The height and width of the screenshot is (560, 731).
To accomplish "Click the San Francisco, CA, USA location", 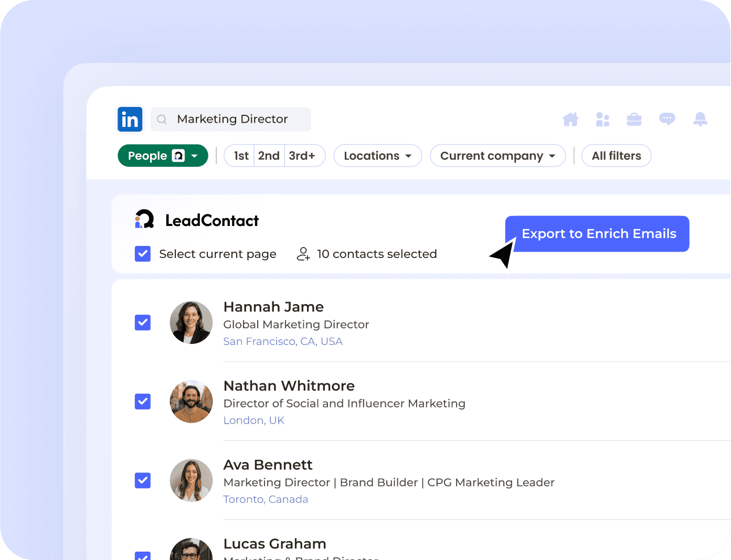I will pyautogui.click(x=283, y=341).
